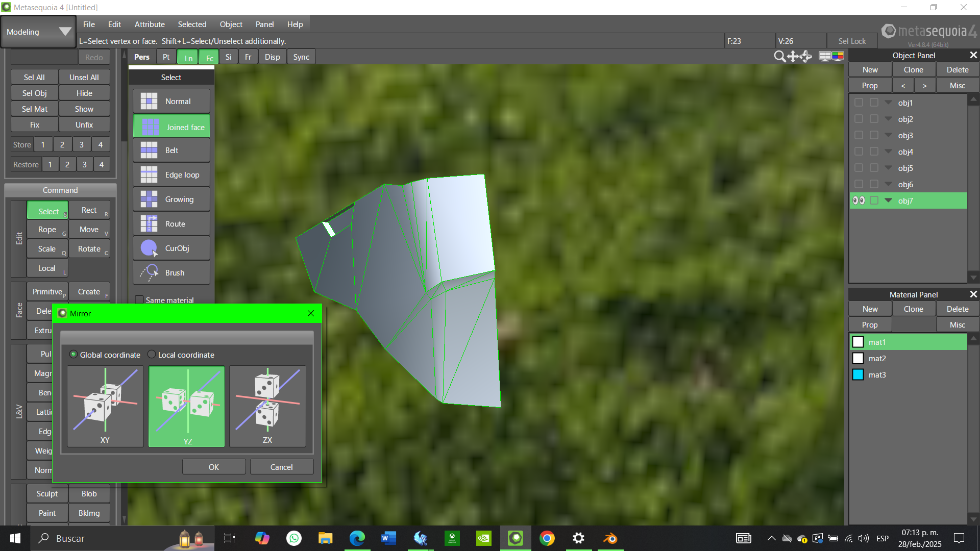
Task: Open Blender from the Windows taskbar
Action: coord(610,538)
